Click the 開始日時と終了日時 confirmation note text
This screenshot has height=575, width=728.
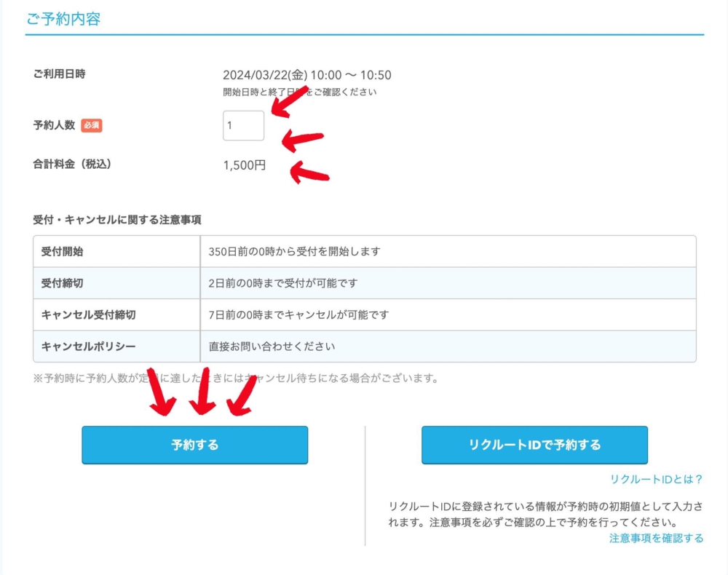[299, 92]
